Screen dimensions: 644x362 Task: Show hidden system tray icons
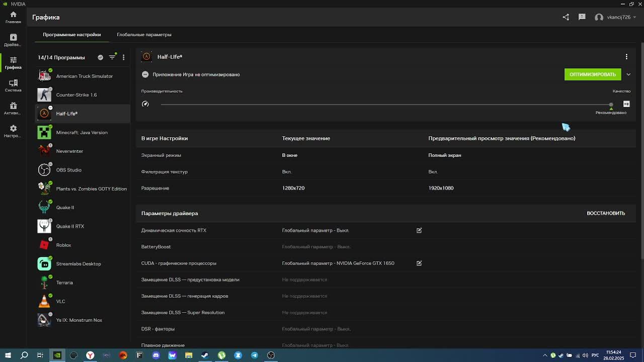click(545, 355)
